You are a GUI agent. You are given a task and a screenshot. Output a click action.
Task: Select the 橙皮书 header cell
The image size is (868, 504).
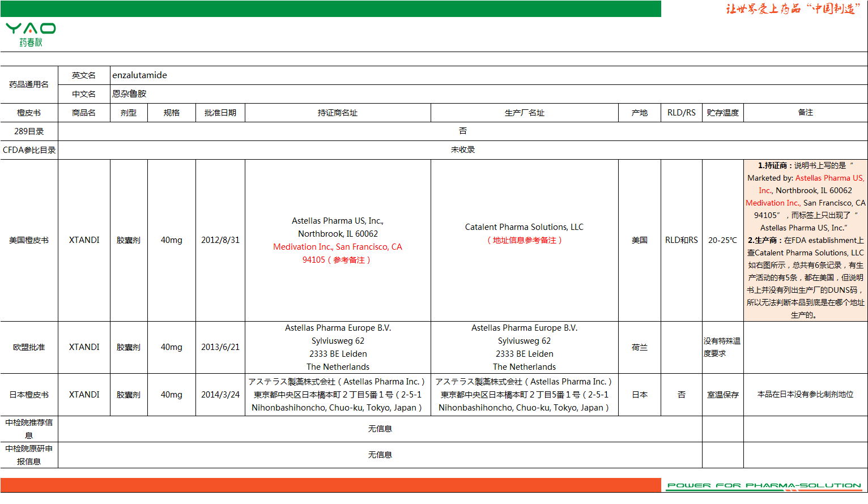[29, 113]
